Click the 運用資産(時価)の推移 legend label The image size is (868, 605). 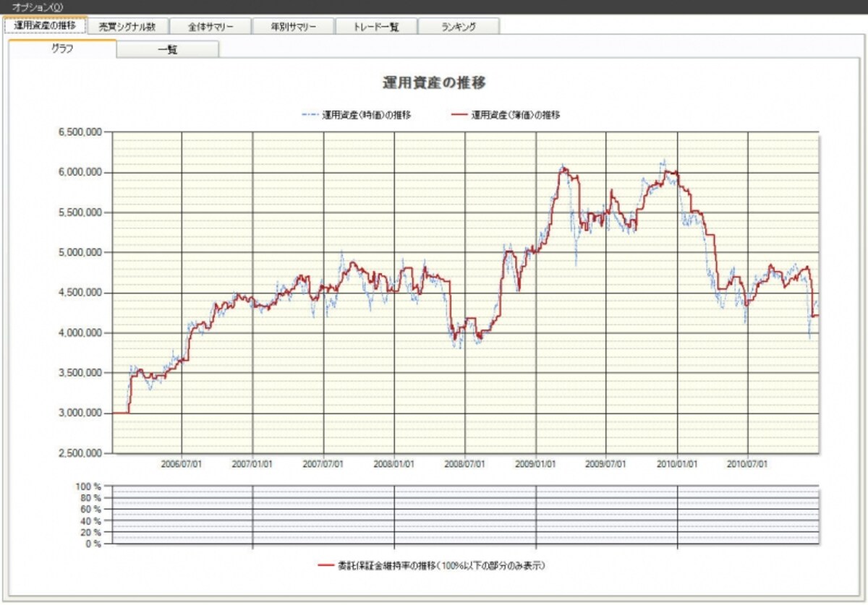(x=367, y=114)
